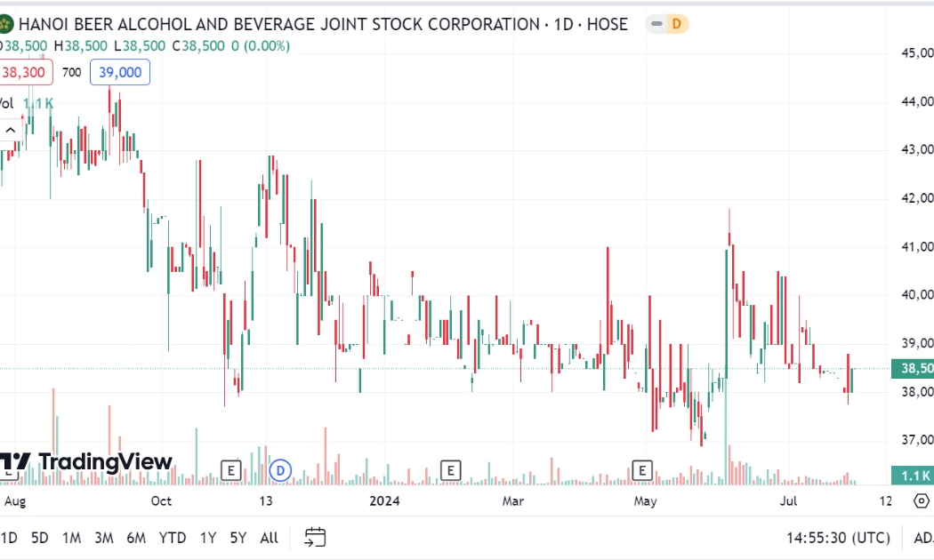
Task: Open chart settings gear icon near time axis
Action: click(x=922, y=501)
